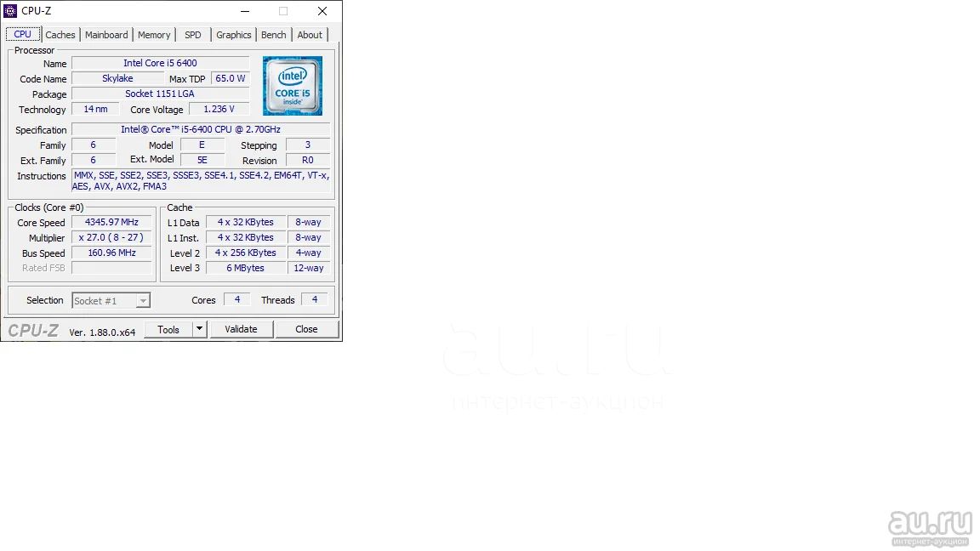Viewport: 980px width, 551px height.
Task: Open the Socket #1 selection dropdown
Action: coord(111,300)
